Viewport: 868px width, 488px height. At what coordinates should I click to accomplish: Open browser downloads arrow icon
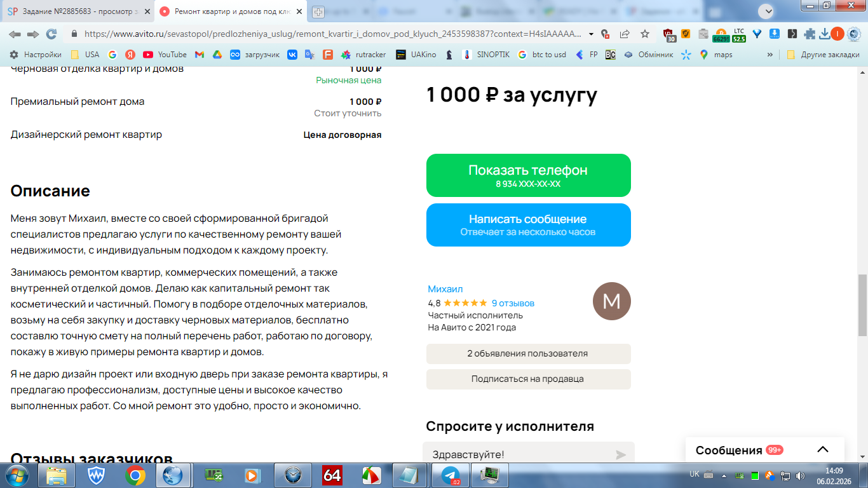coord(825,34)
